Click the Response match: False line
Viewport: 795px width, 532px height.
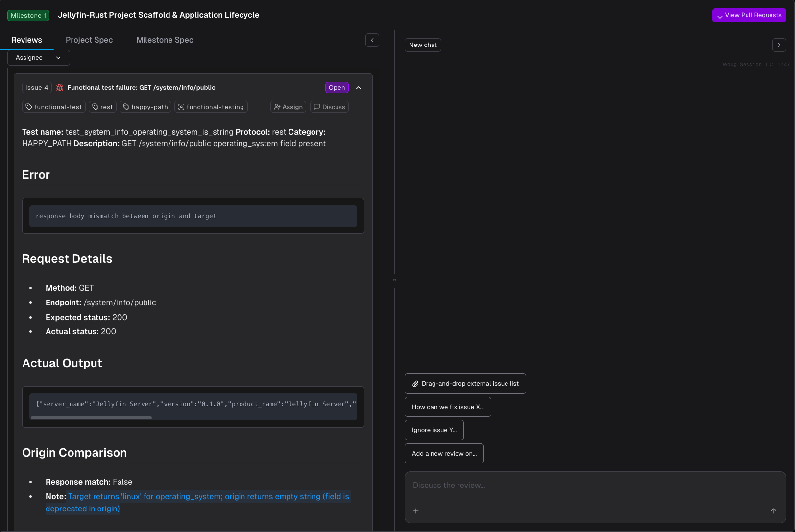pyautogui.click(x=89, y=482)
